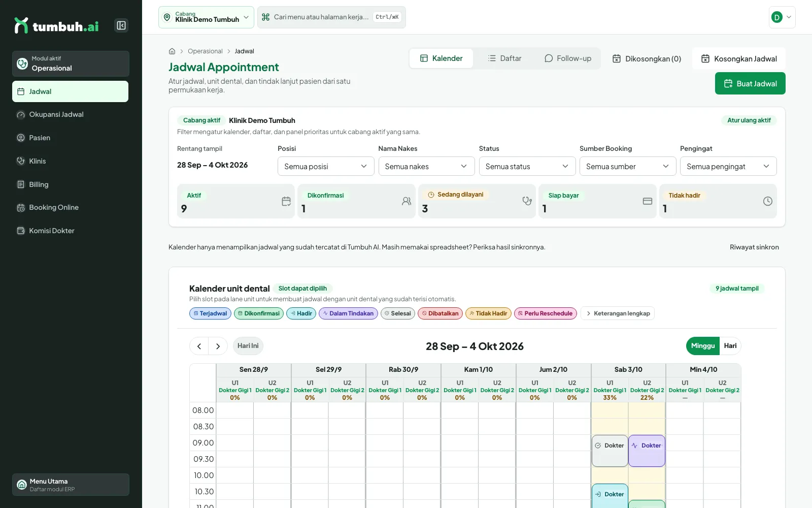Click the calendar icon in Aktif card

[x=286, y=201]
